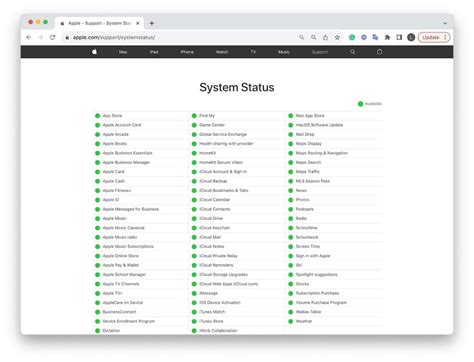This screenshot has width=474, height=362.
Task: Open the tab search chevron
Action: coord(445,23)
